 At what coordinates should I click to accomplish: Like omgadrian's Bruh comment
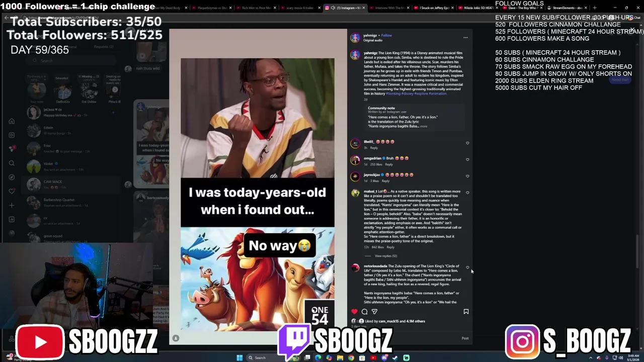tap(467, 160)
